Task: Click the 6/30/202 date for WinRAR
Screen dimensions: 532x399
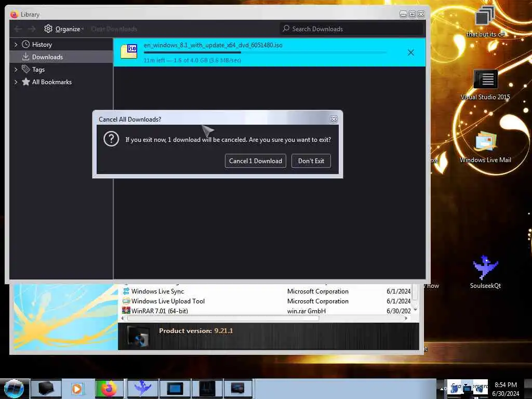Action: point(398,311)
